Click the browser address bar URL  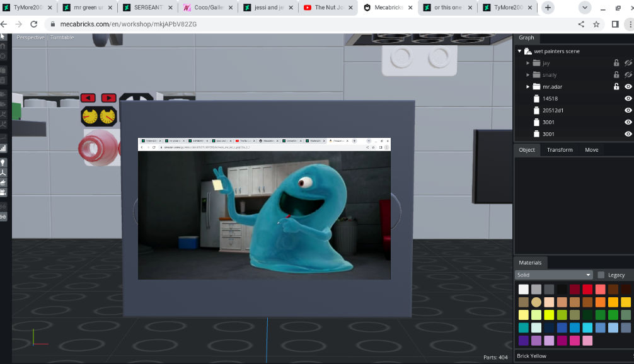pyautogui.click(x=128, y=24)
